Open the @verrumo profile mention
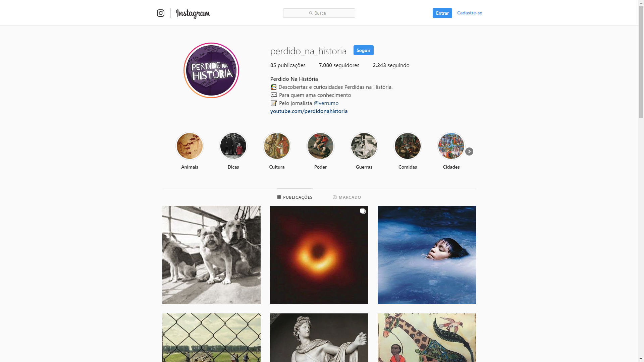This screenshot has width=644, height=362. click(x=326, y=103)
